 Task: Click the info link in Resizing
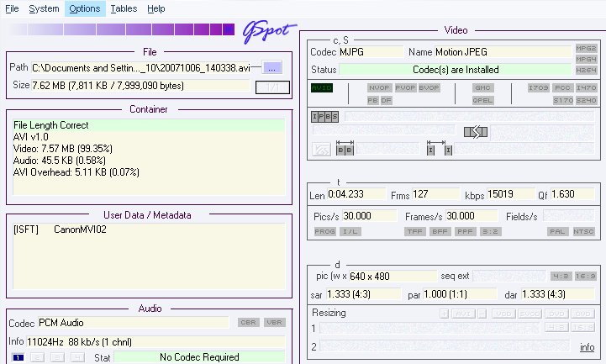coord(587,347)
